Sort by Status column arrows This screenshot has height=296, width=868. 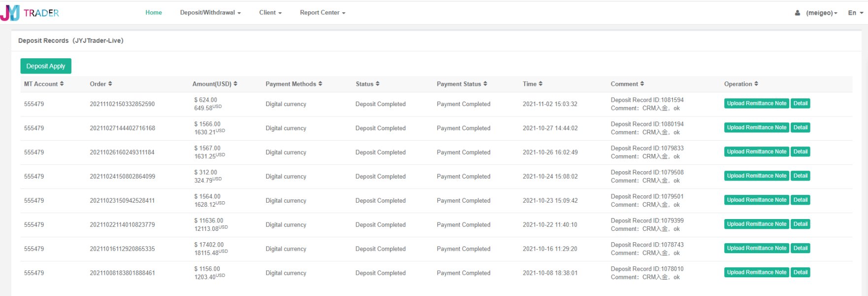[x=377, y=84]
